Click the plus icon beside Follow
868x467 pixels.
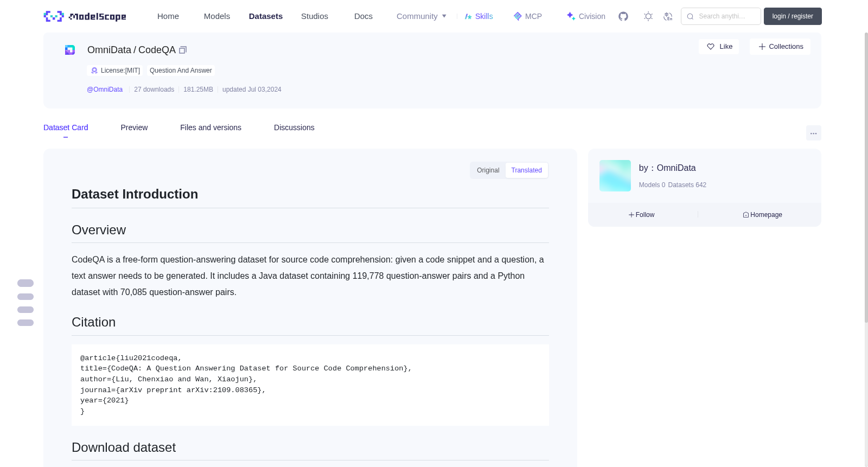click(631, 215)
